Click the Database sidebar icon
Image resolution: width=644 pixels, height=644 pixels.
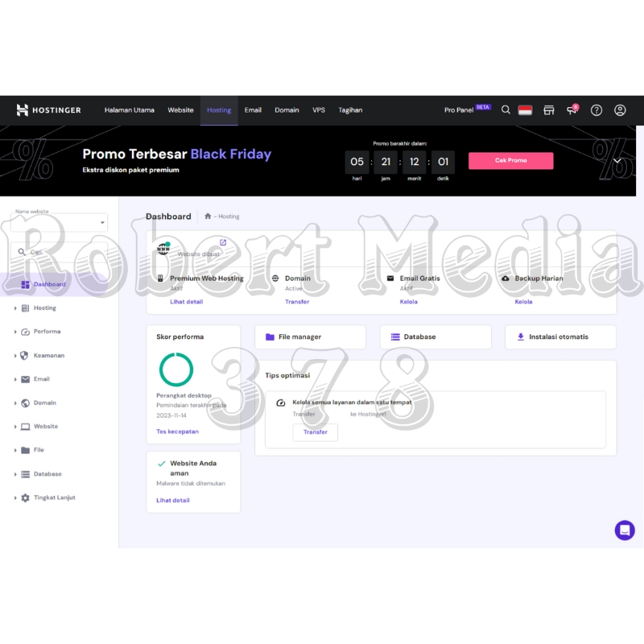(25, 474)
